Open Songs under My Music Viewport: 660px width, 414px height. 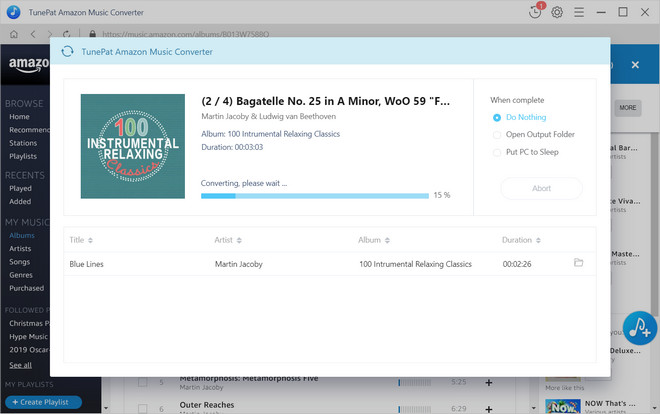coord(19,262)
